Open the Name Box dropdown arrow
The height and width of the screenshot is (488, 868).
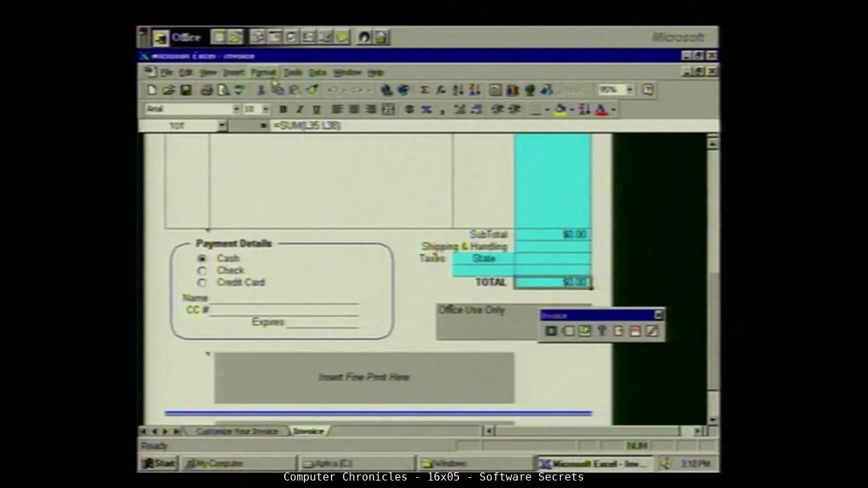click(x=222, y=126)
